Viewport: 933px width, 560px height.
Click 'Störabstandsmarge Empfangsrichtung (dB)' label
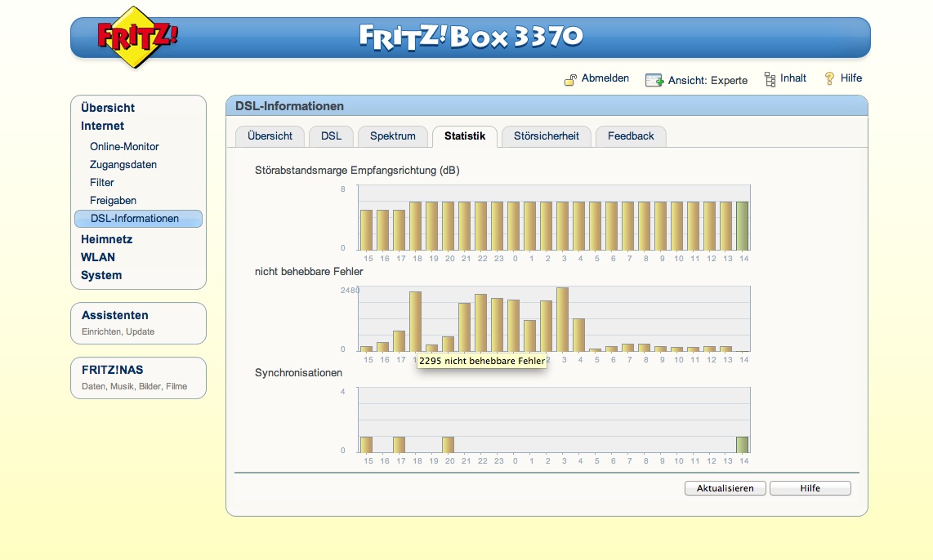pos(357,171)
